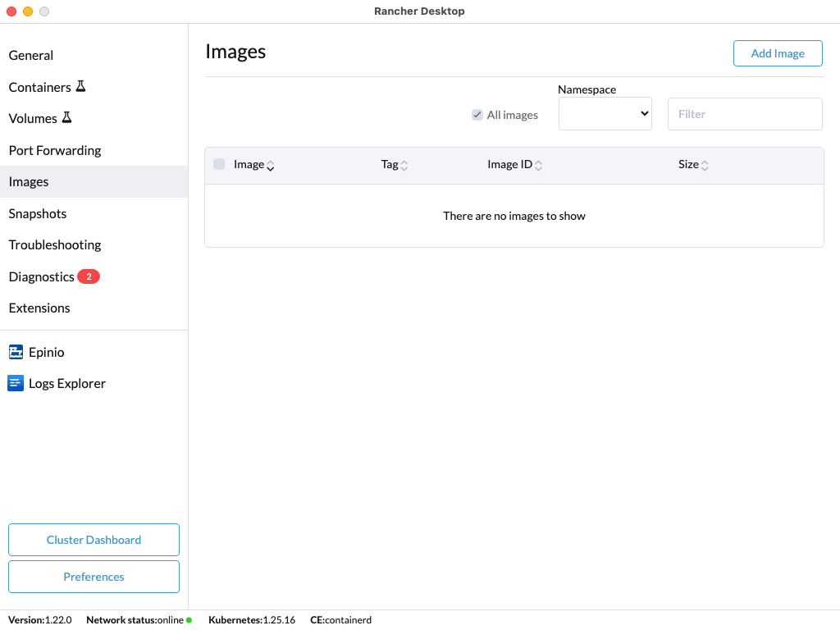The height and width of the screenshot is (630, 840).
Task: Click the green network status indicator
Action: tap(189, 620)
